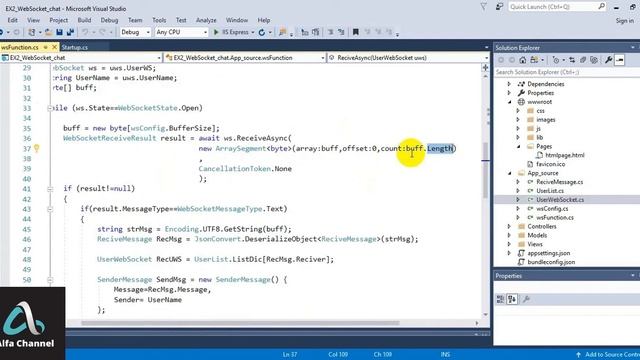Select appsettings.json file
This screenshot has height=360, width=640.
tap(549, 253)
